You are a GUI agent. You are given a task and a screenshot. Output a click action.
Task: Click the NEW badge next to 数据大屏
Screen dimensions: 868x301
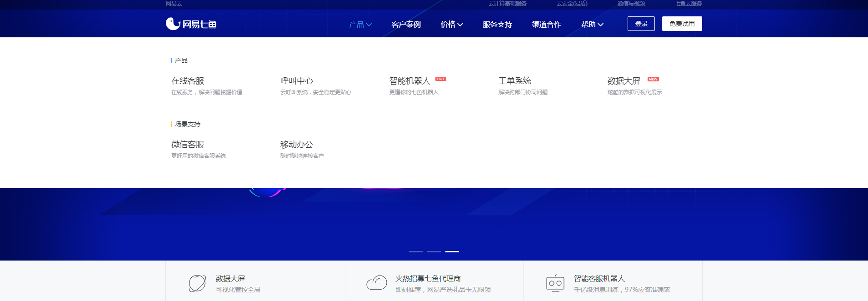[x=653, y=79]
